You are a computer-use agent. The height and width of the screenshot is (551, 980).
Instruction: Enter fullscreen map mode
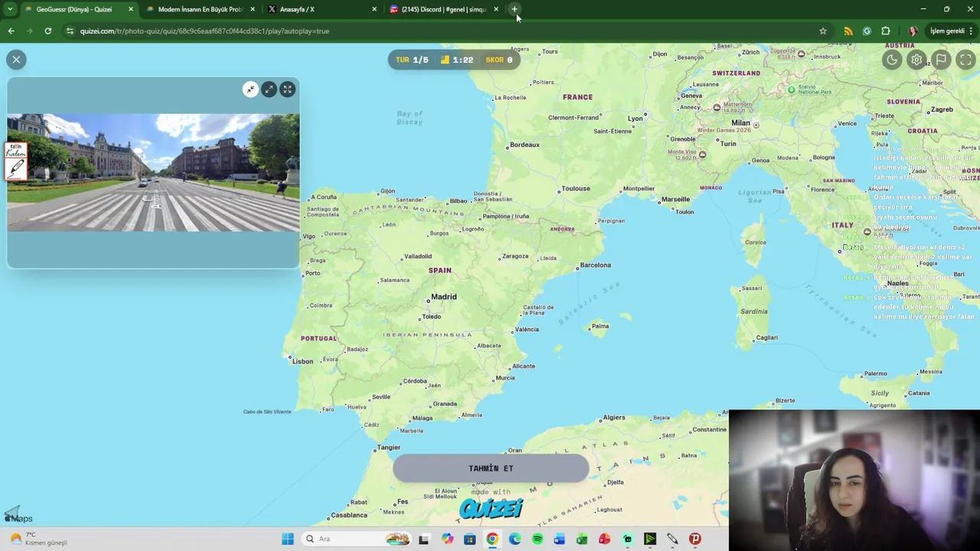pos(965,60)
